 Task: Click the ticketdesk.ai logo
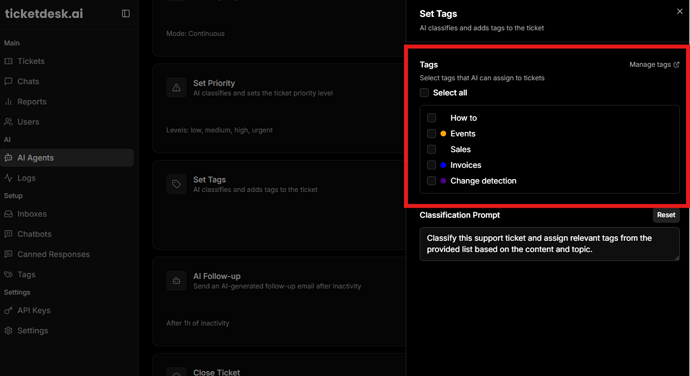(44, 14)
